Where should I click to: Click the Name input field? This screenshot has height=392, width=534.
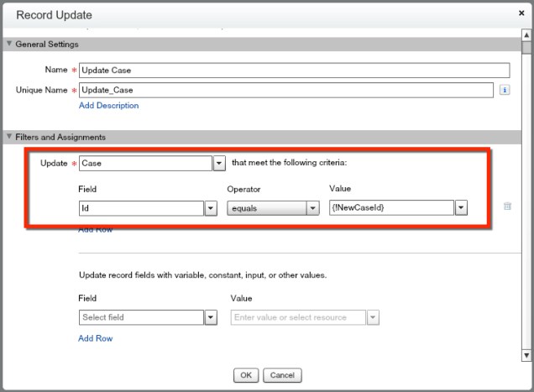[294, 71]
